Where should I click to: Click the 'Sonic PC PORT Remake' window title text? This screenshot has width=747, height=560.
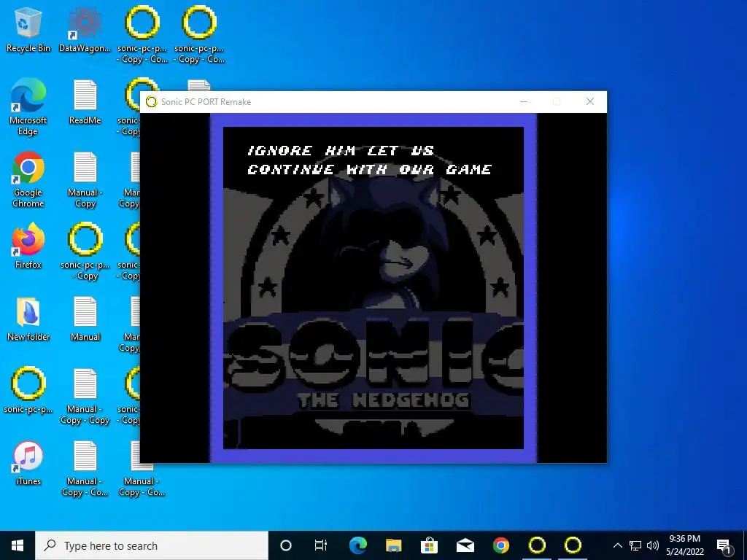tap(206, 102)
